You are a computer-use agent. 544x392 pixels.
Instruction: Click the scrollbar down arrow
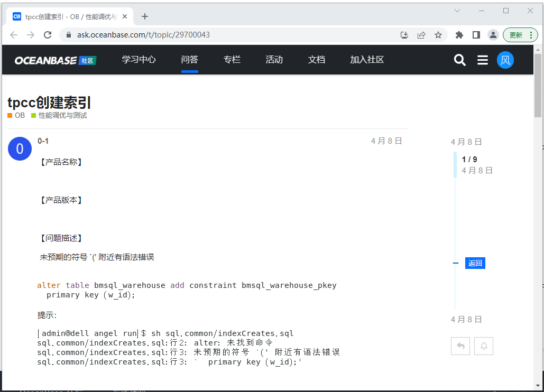pos(538,386)
